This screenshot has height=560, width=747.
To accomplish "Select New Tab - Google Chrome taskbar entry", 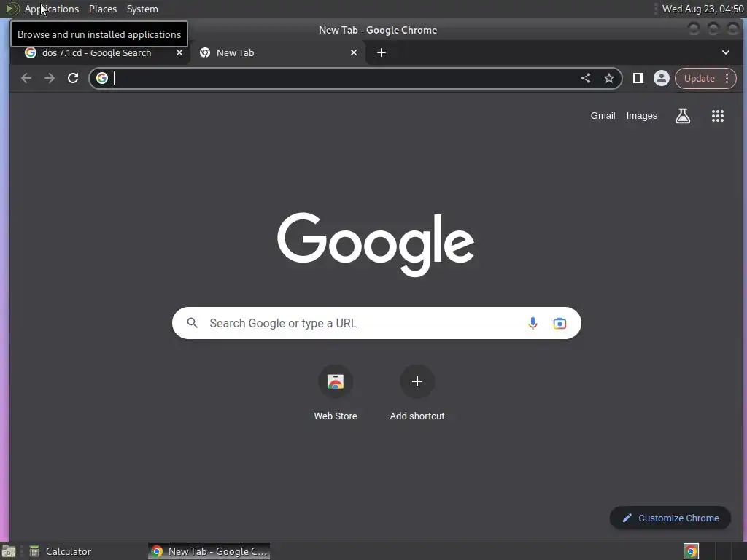I will click(x=209, y=551).
